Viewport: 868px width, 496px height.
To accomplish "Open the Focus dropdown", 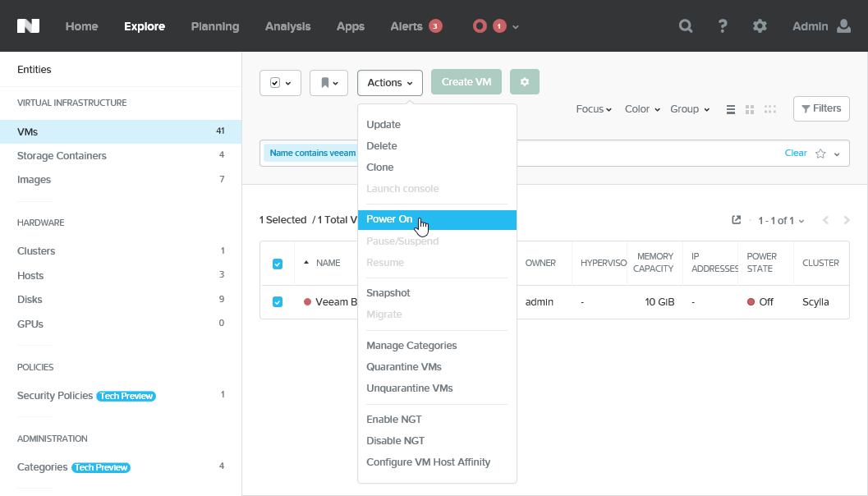I will pyautogui.click(x=593, y=108).
